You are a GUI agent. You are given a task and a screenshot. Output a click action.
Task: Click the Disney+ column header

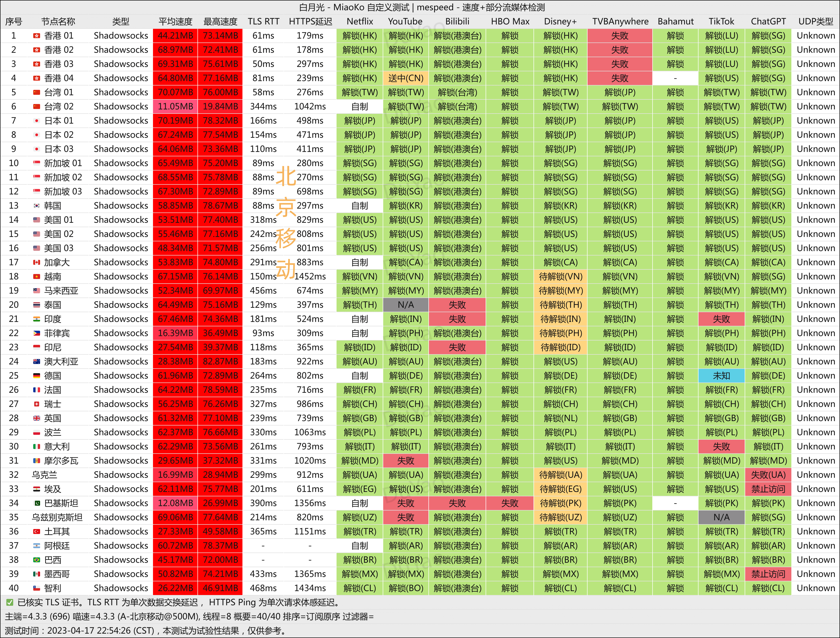[560, 21]
